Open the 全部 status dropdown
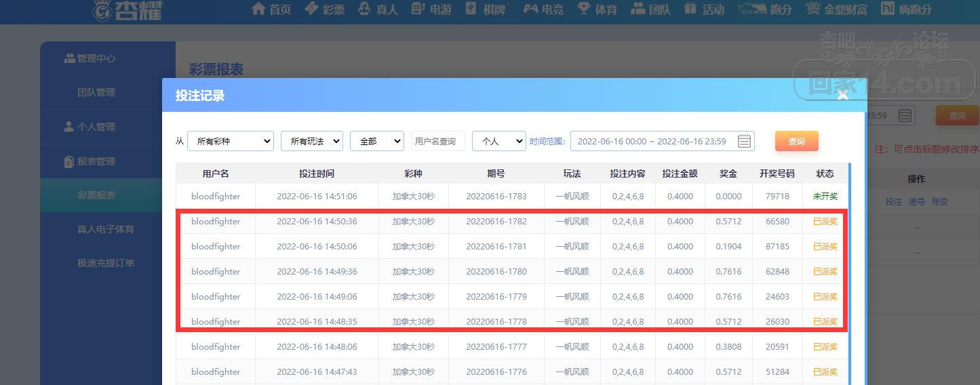Screen dimensions: 980x385 tap(377, 141)
